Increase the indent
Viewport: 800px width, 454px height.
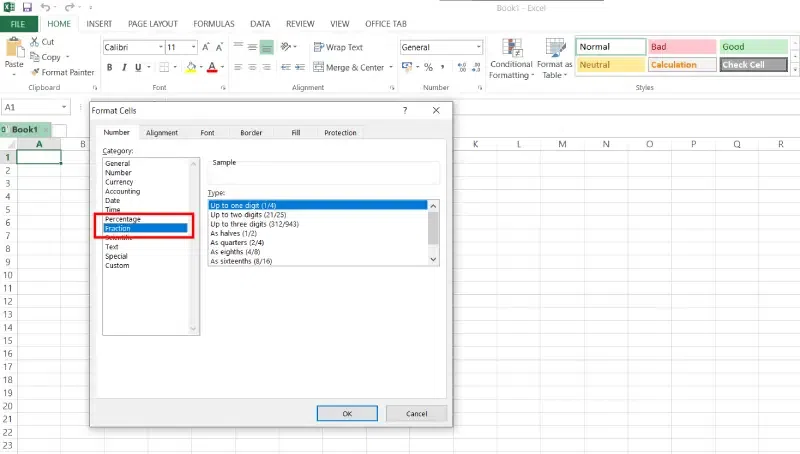(x=300, y=67)
